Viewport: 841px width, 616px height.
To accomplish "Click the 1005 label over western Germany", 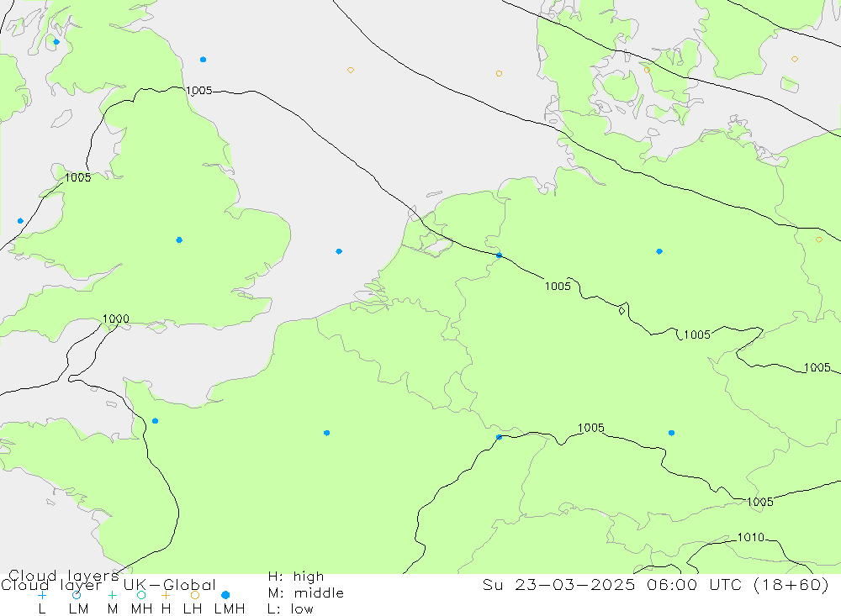I will click(x=558, y=286).
